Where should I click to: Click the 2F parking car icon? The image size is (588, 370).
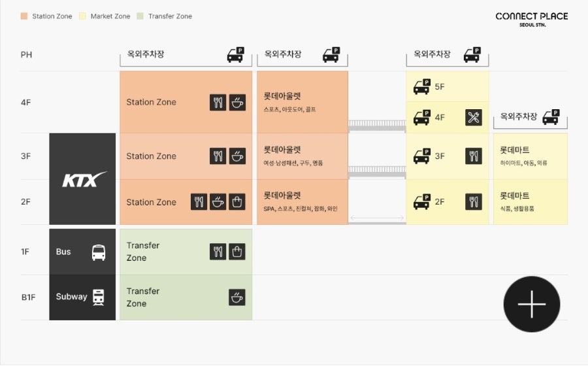pyautogui.click(x=422, y=201)
